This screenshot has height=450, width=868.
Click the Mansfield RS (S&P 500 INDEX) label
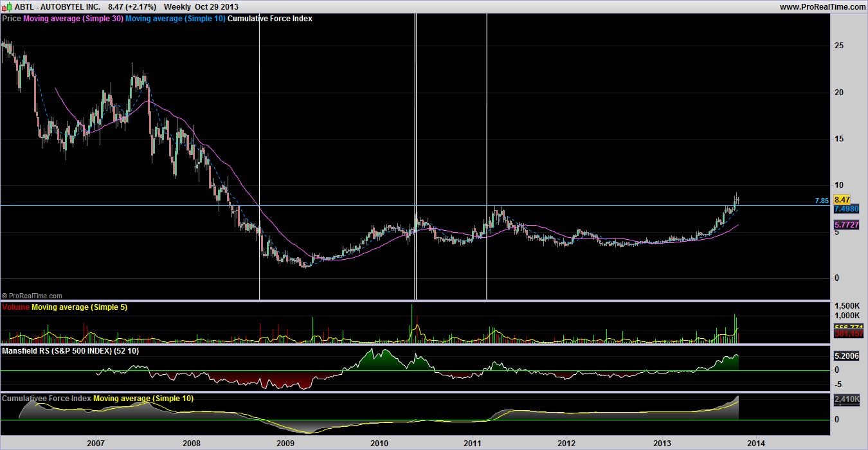click(x=70, y=351)
